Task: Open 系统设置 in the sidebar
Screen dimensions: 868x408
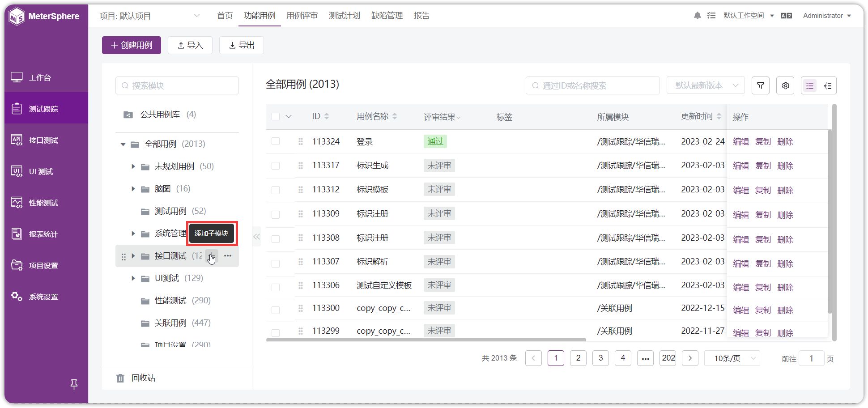Action: coord(46,297)
